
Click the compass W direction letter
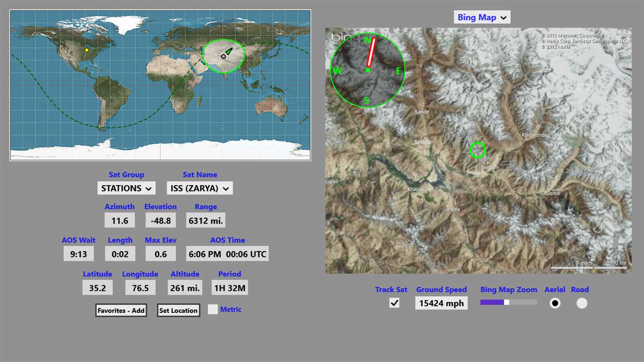[x=337, y=71]
